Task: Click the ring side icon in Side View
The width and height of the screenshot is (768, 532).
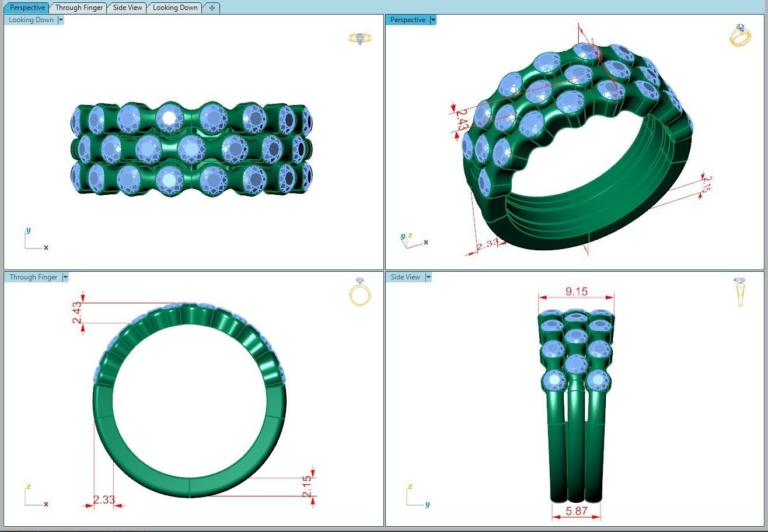Action: 740,292
